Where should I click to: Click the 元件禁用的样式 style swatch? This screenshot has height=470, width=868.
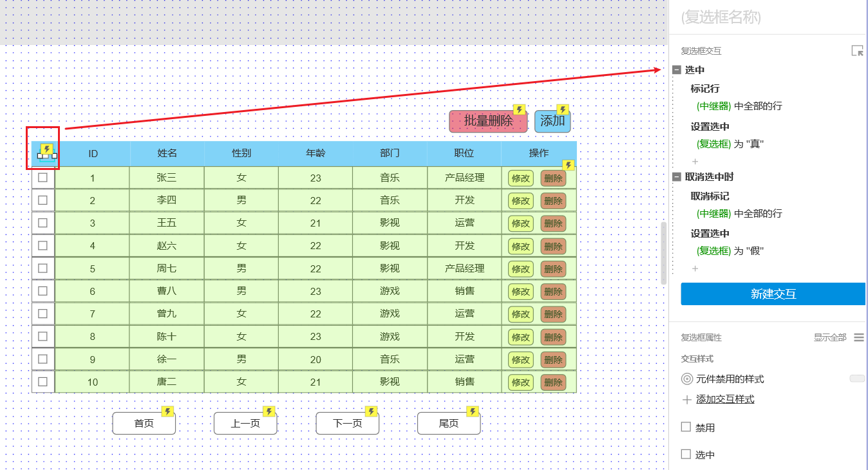[857, 379]
